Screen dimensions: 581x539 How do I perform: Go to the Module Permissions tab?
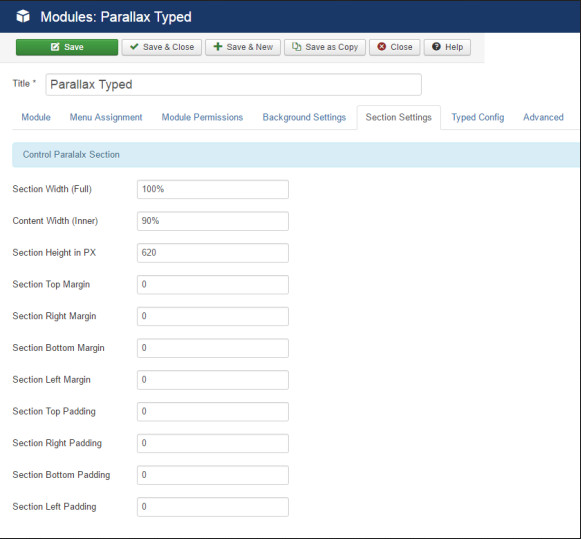202,117
